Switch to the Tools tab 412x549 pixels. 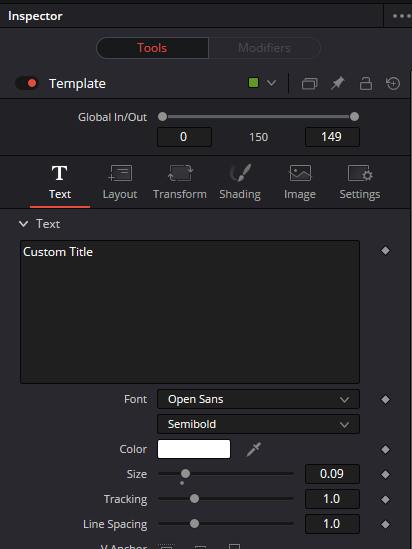[152, 48]
